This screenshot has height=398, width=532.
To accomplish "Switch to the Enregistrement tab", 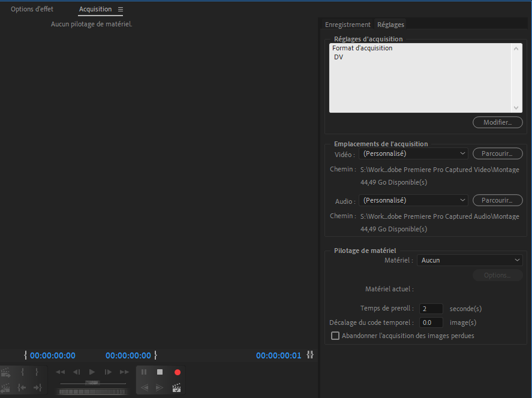I will point(348,25).
